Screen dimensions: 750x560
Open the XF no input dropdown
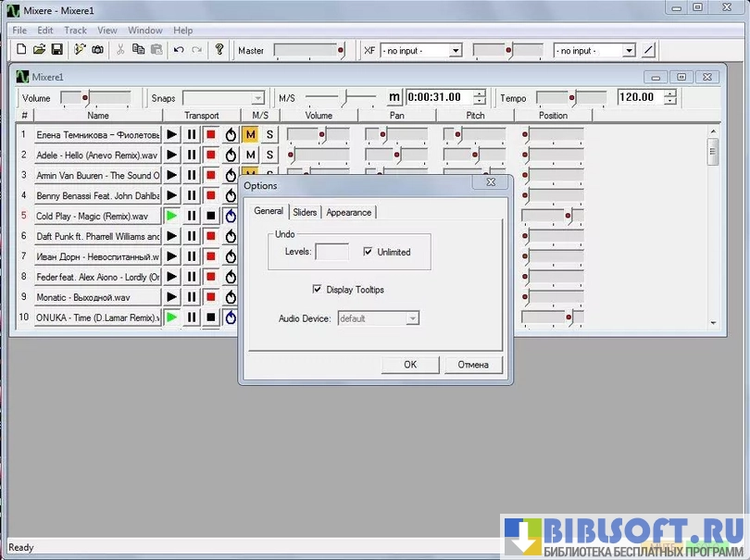[455, 50]
